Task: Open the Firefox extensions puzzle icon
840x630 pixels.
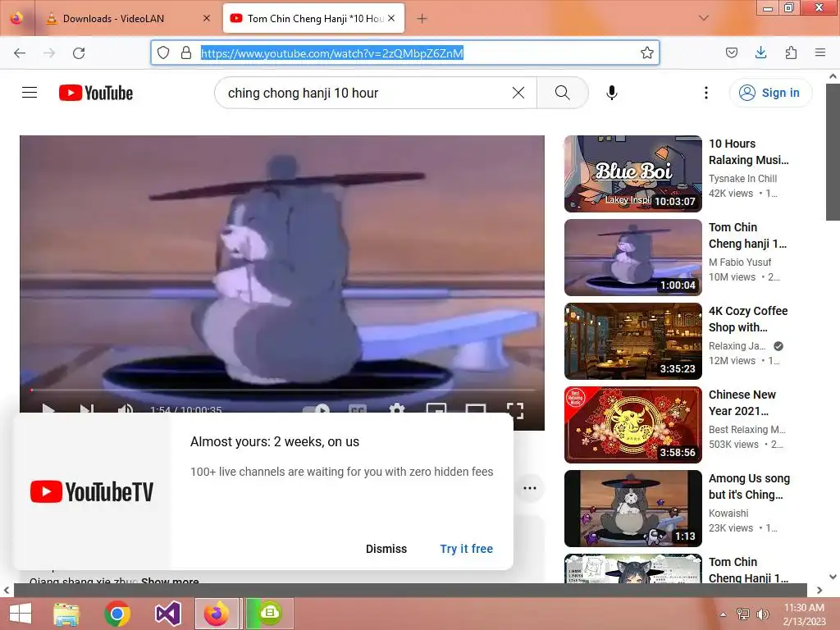Action: [791, 52]
